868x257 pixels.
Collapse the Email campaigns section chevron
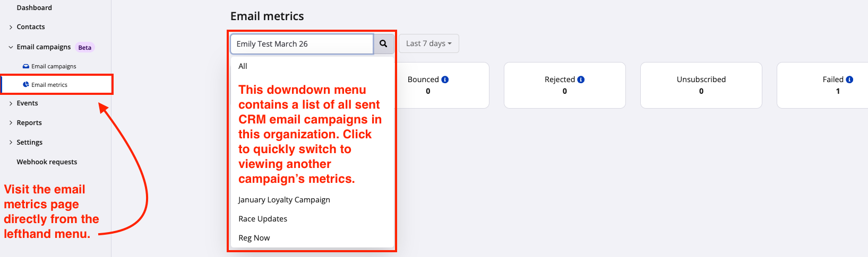[11, 47]
